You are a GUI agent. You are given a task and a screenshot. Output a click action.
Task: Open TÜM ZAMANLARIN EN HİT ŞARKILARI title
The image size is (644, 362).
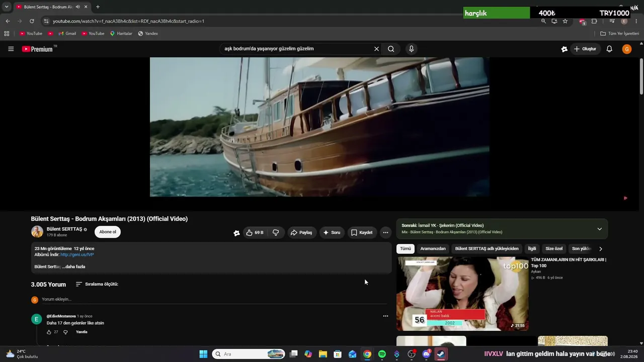pyautogui.click(x=569, y=262)
